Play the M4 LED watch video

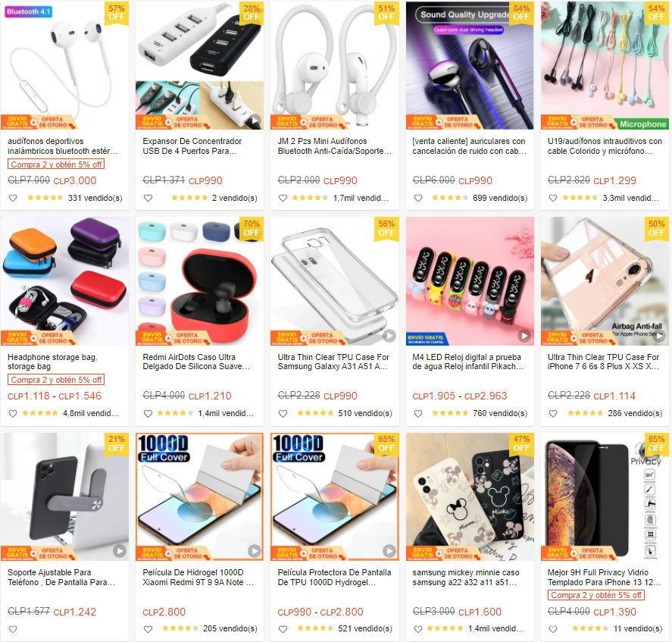[524, 336]
